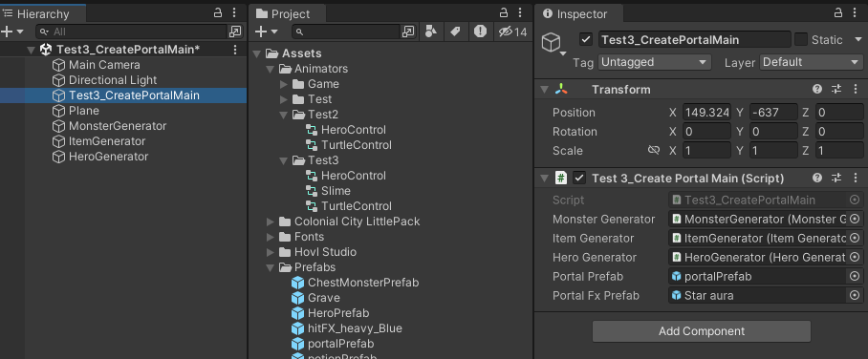
Task: Open scene Test3_CreatePortalMain context menu
Action: coord(235,50)
